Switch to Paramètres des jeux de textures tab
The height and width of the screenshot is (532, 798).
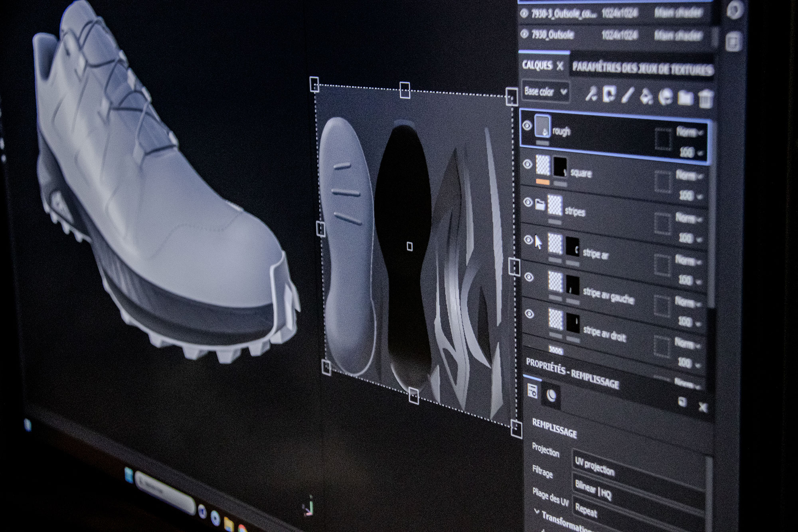pyautogui.click(x=642, y=69)
